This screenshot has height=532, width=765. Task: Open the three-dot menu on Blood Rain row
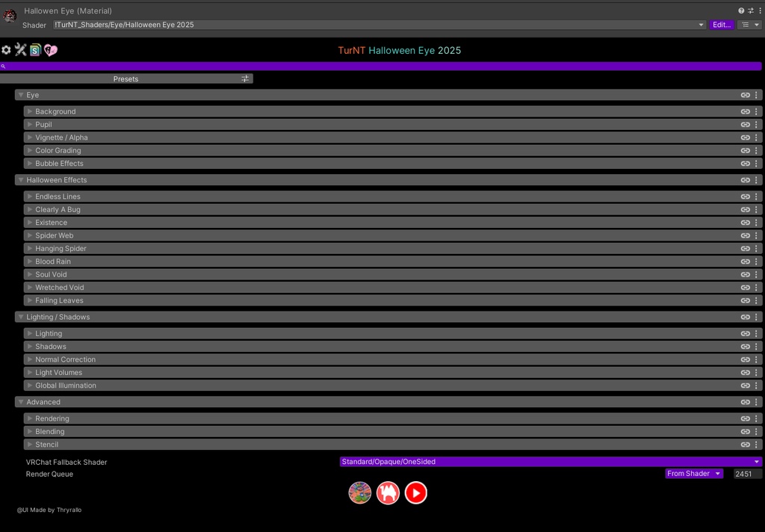756,262
